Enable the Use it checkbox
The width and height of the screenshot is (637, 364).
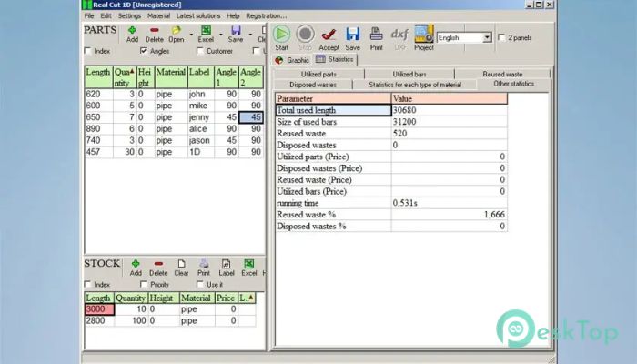(200, 284)
